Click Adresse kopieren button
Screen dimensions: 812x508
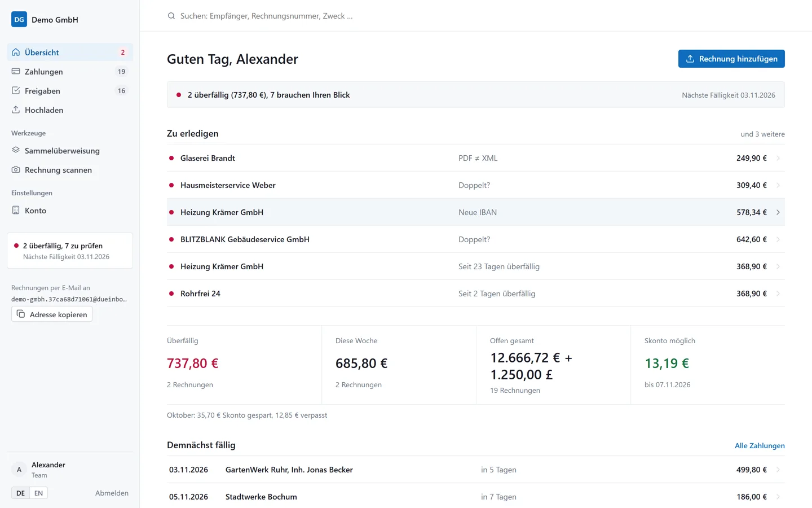coord(52,314)
